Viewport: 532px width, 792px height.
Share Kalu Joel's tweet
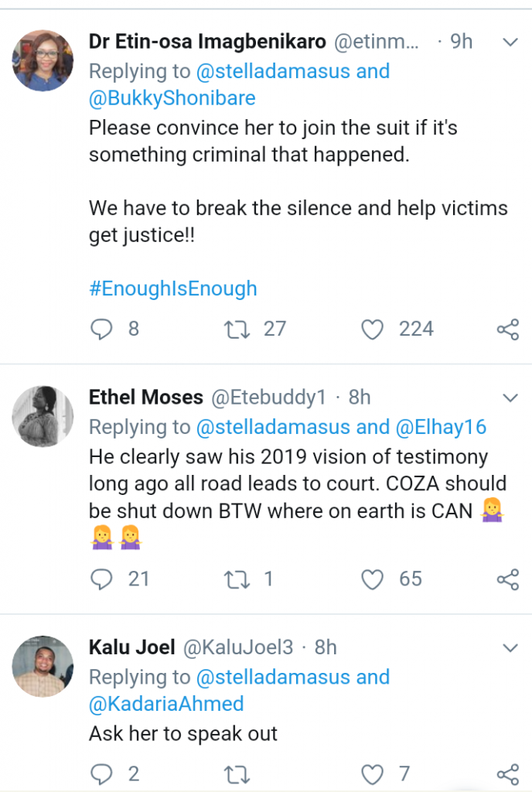point(507,773)
